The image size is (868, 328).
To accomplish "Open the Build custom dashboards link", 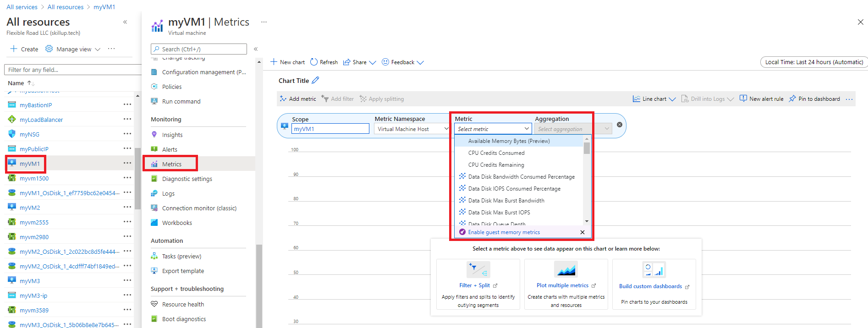I will (x=650, y=286).
